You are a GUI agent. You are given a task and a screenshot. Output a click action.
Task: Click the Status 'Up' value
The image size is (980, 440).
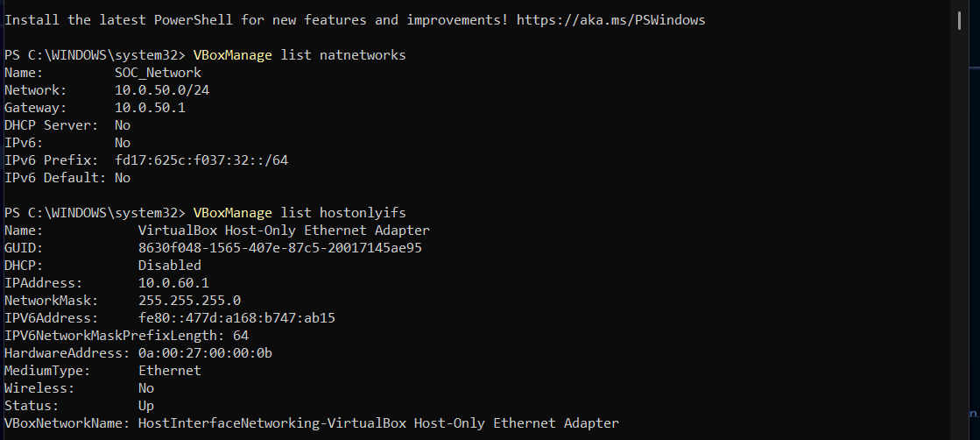pos(146,406)
